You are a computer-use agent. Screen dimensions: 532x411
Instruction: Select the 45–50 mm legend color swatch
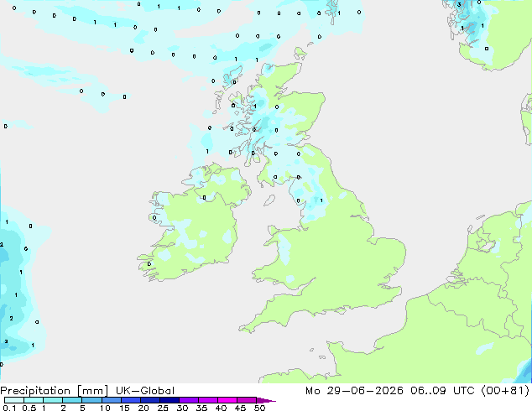click(247, 400)
